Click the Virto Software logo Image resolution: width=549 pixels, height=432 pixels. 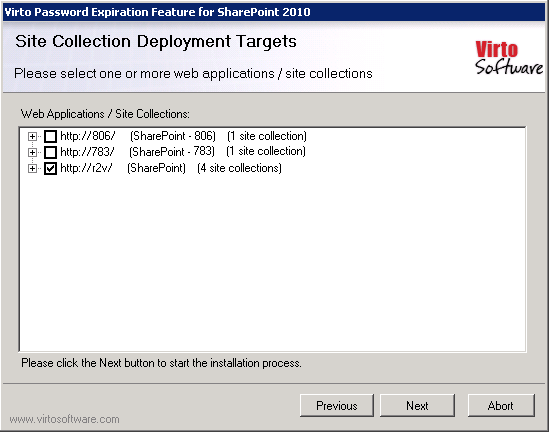(x=509, y=58)
